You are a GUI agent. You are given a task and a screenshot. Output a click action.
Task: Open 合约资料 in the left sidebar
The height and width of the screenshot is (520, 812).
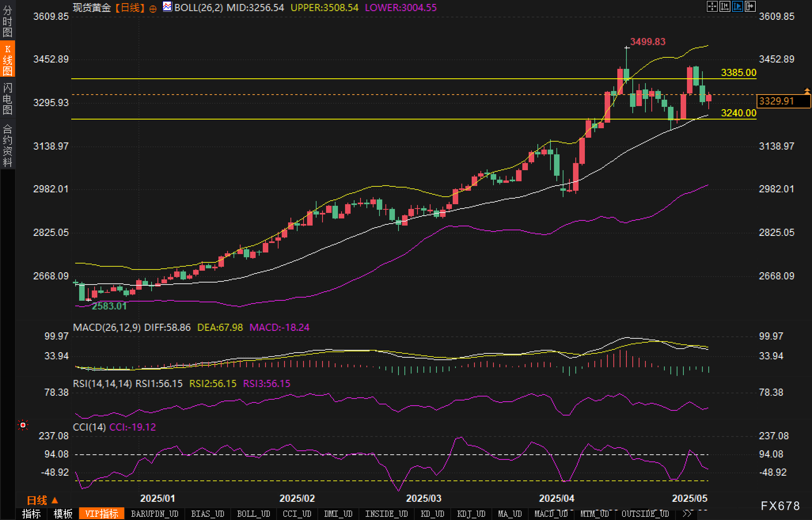pyautogui.click(x=8, y=145)
